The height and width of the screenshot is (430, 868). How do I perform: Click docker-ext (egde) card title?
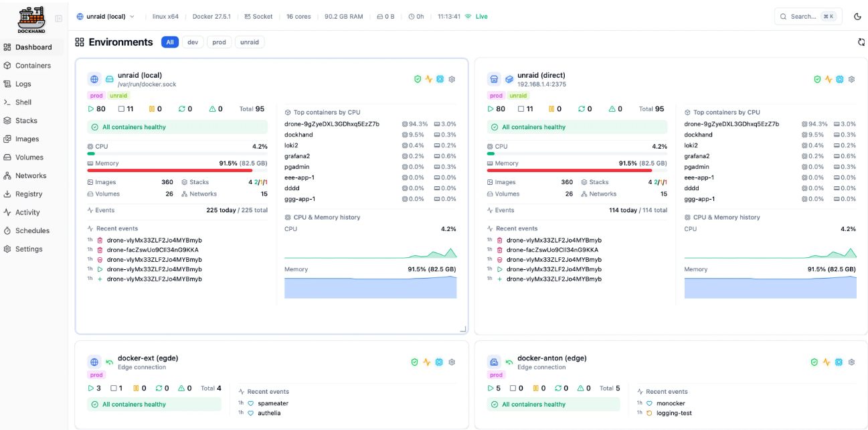148,358
